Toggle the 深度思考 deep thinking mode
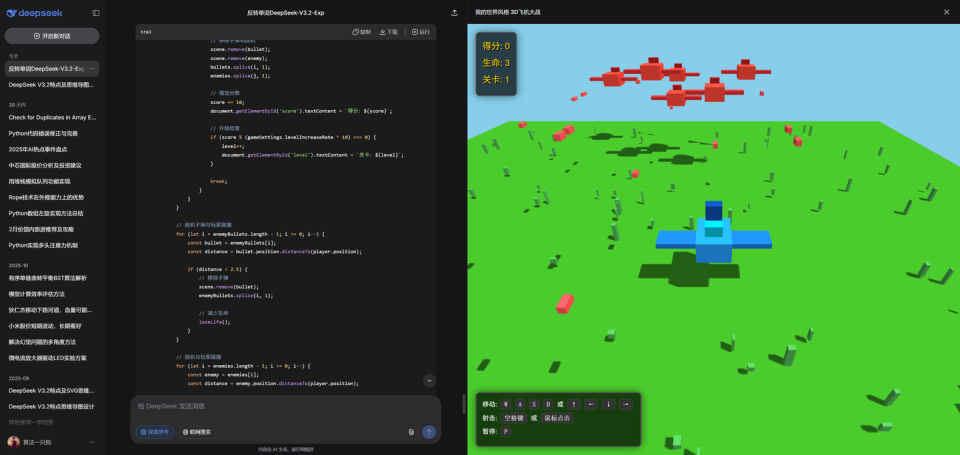The image size is (960, 455). [x=154, y=432]
